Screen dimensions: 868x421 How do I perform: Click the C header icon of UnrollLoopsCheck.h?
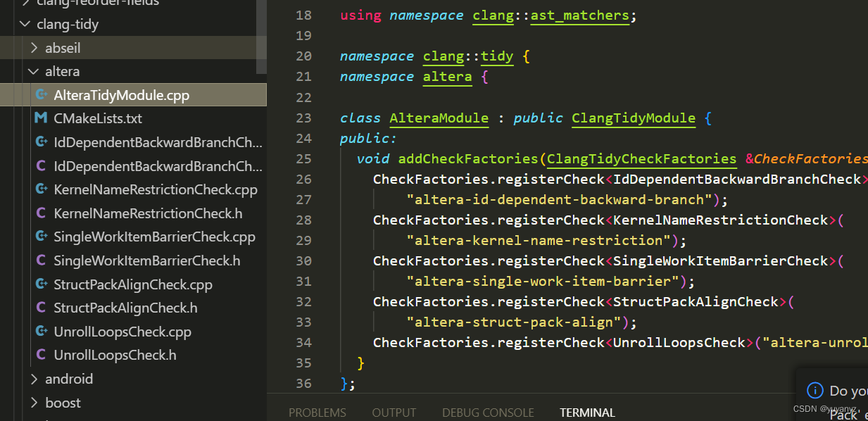[42, 355]
